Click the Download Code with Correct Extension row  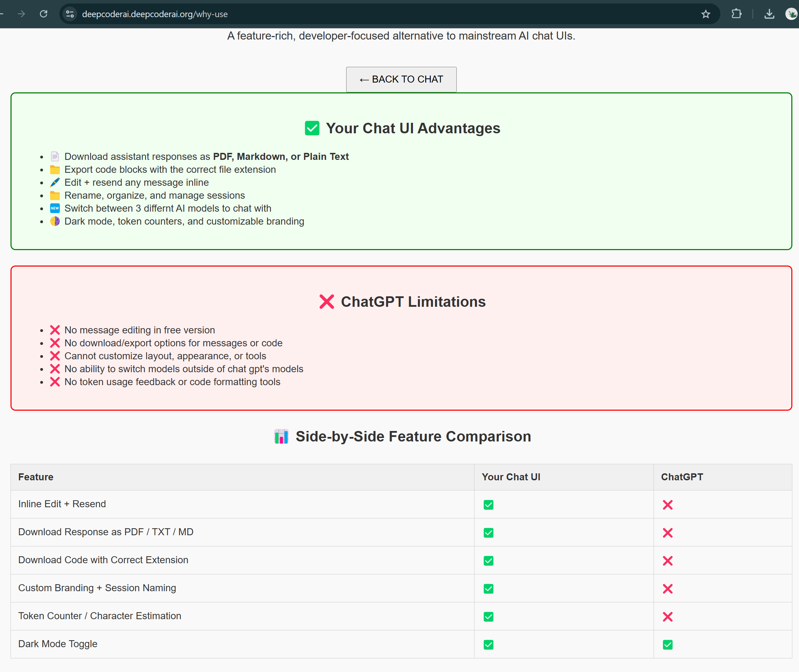(x=103, y=560)
